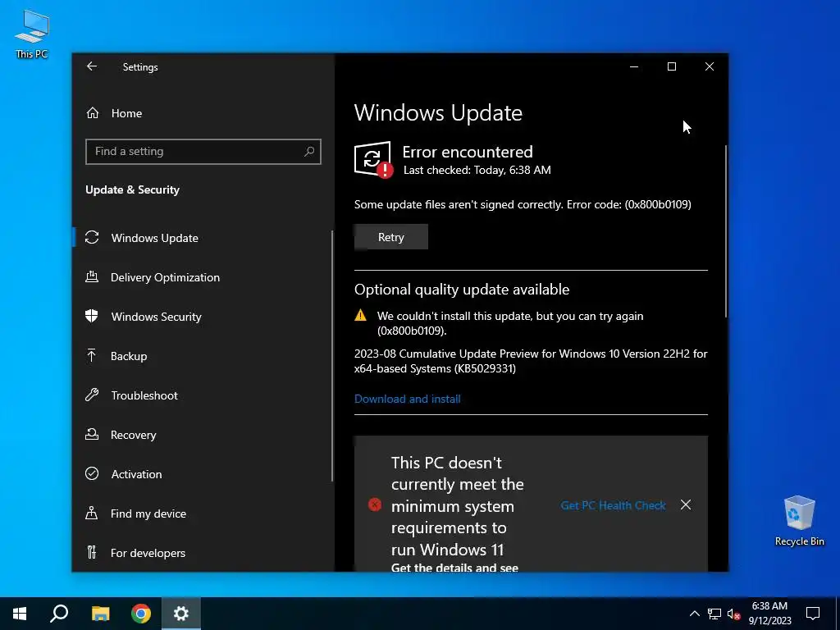The height and width of the screenshot is (630, 840).
Task: Dismiss the Windows 11 requirements banner
Action: click(686, 504)
